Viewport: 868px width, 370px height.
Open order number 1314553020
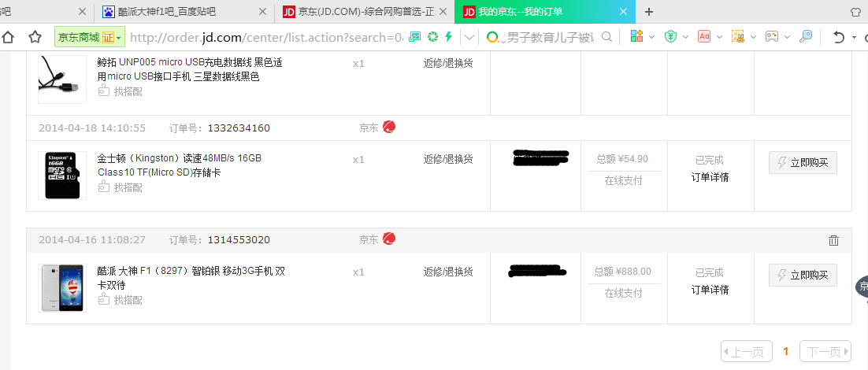pyautogui.click(x=239, y=240)
